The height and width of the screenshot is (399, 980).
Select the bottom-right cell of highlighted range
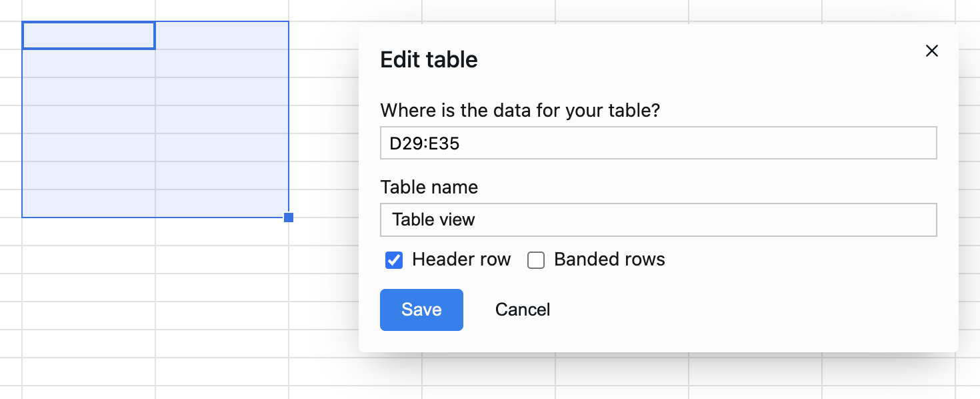pyautogui.click(x=222, y=204)
